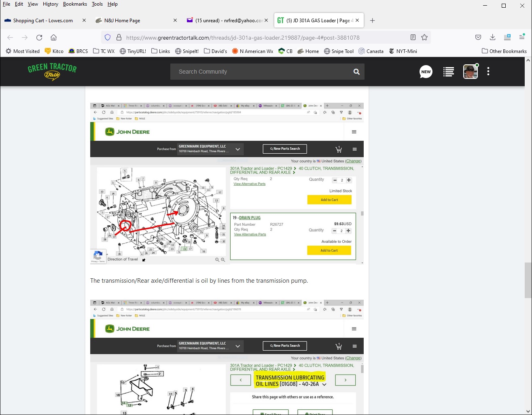Close the JD 301A GAS Loader tab

point(357,20)
